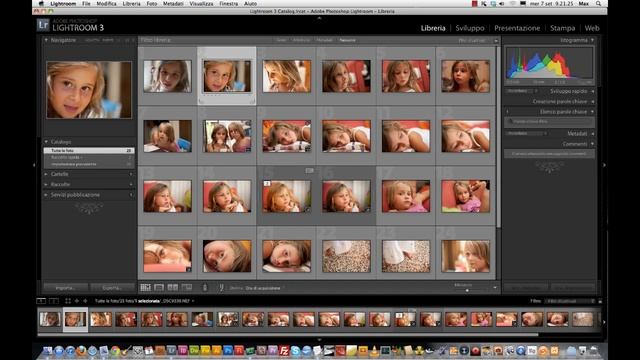Screen dimensions: 640x360
Task: Click the keyword filter search field
Action: (549, 122)
